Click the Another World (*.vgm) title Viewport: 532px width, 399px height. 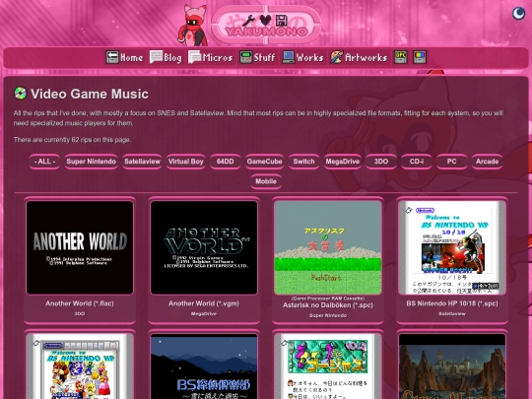point(204,303)
